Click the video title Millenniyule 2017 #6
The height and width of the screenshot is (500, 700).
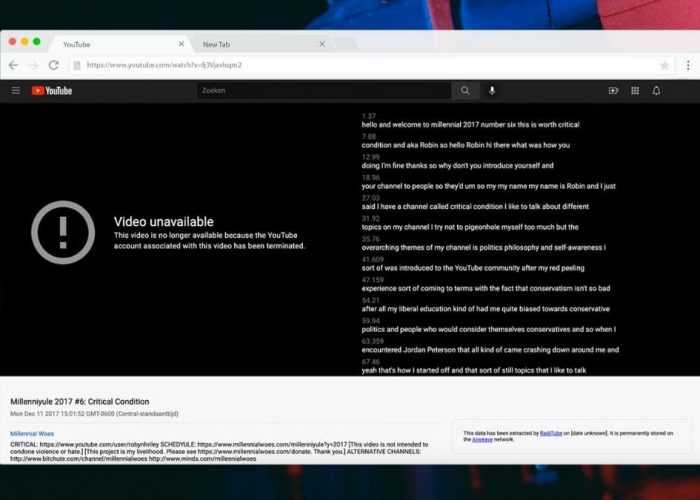click(80, 402)
